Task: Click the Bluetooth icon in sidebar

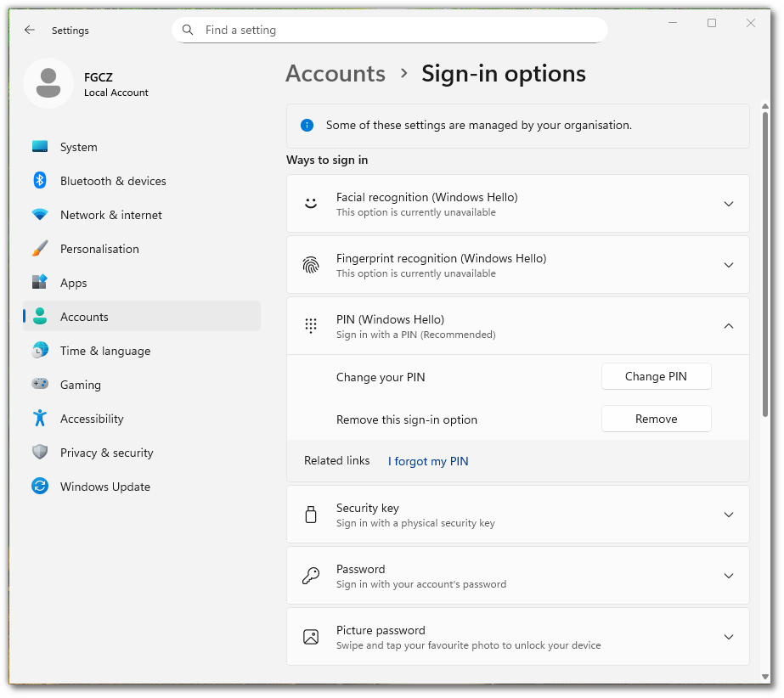Action: pyautogui.click(x=40, y=181)
